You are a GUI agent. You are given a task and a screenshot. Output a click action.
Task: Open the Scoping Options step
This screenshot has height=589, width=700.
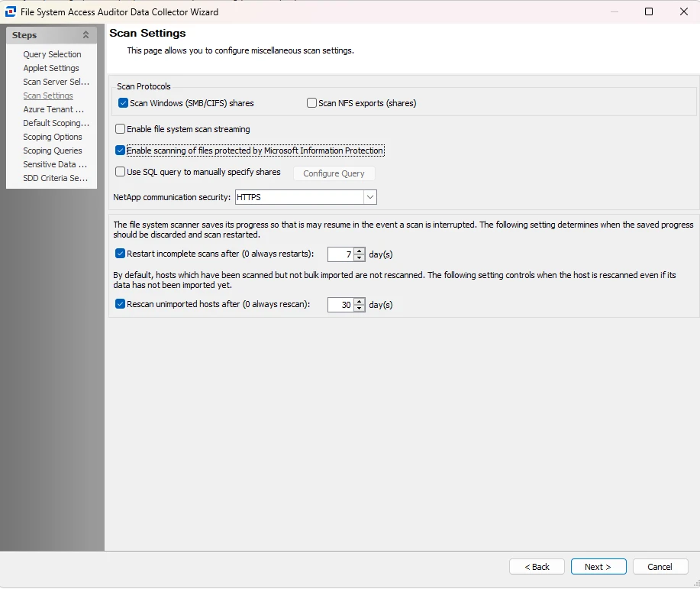[53, 138]
